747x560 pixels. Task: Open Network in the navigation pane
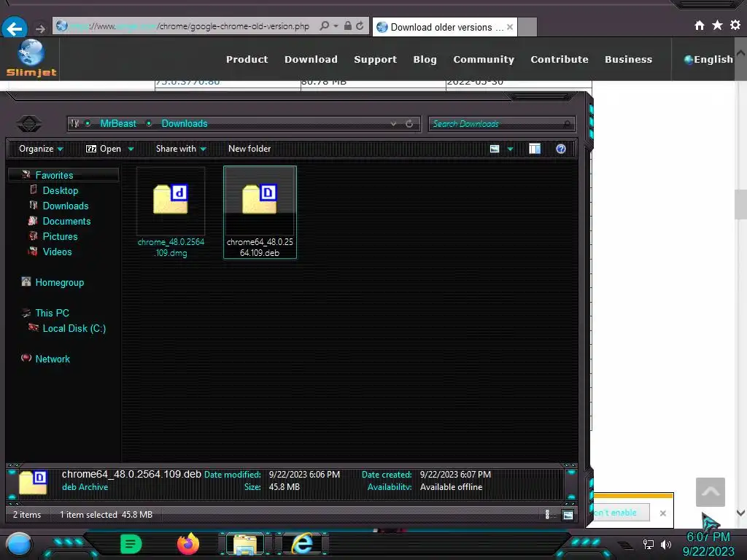pyautogui.click(x=53, y=359)
